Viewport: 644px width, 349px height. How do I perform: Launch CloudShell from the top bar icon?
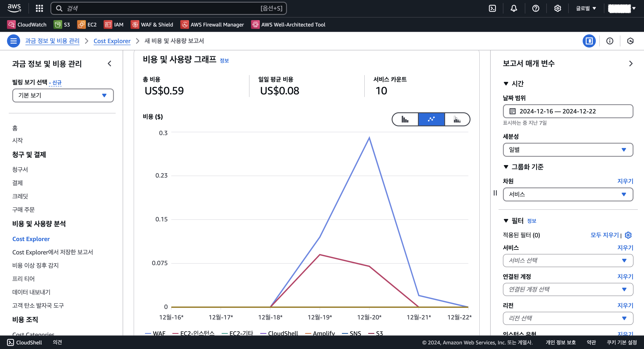pos(492,8)
